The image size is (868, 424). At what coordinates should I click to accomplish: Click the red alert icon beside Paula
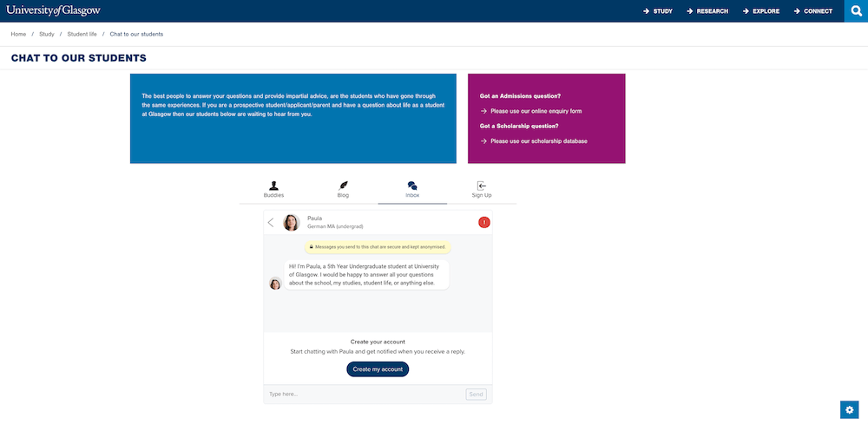coord(483,222)
